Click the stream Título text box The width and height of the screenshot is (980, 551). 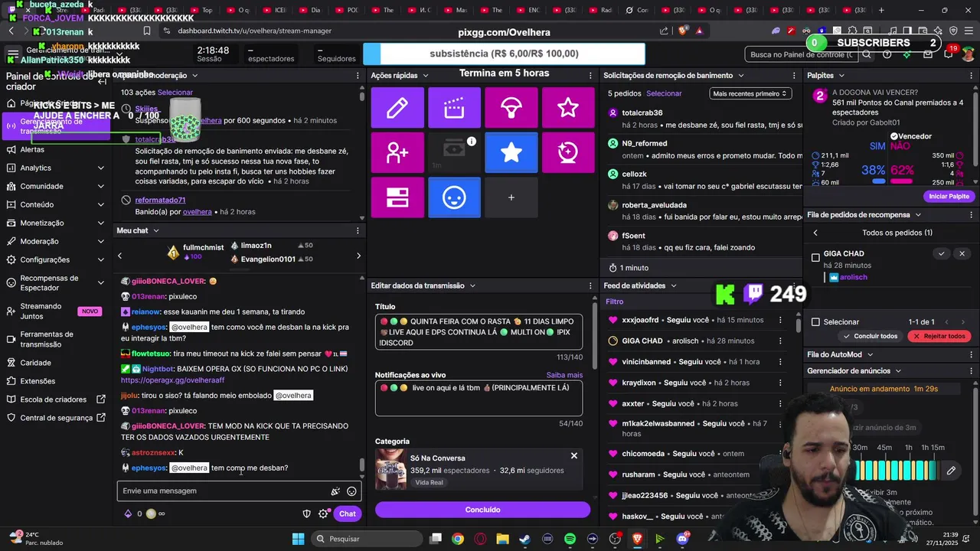click(479, 332)
